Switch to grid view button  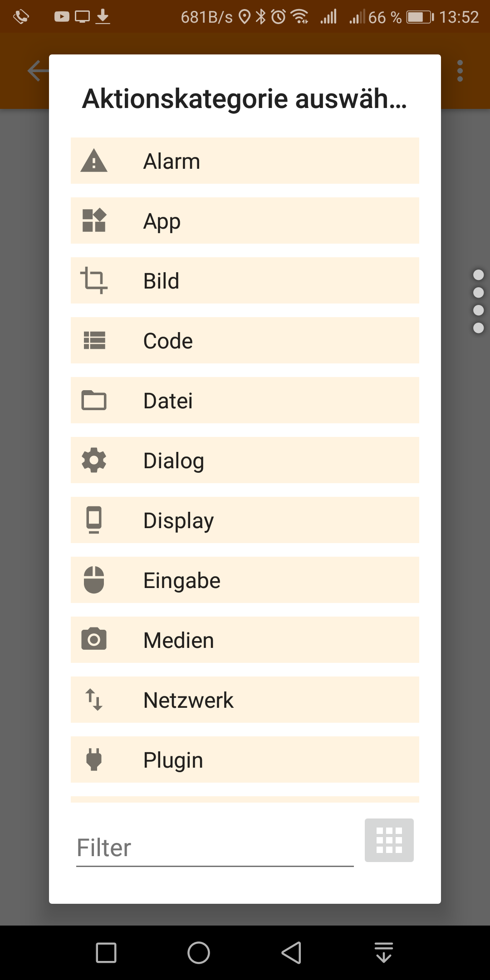click(389, 840)
